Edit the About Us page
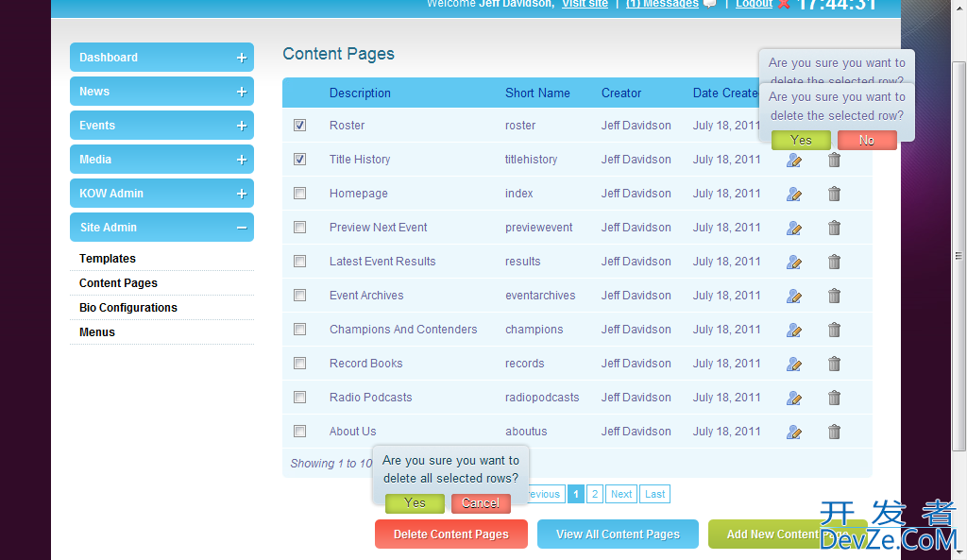The image size is (967, 560). tap(793, 432)
